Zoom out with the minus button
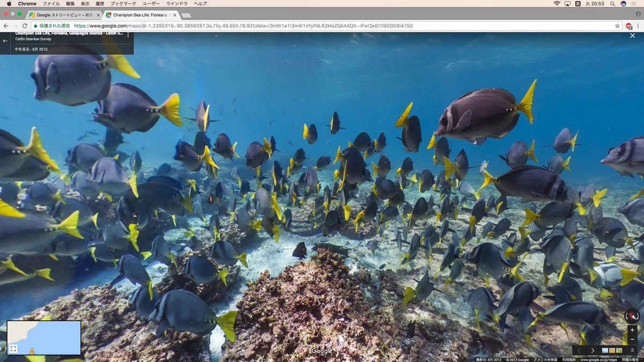Image resolution: width=644 pixels, height=362 pixels. (x=632, y=339)
